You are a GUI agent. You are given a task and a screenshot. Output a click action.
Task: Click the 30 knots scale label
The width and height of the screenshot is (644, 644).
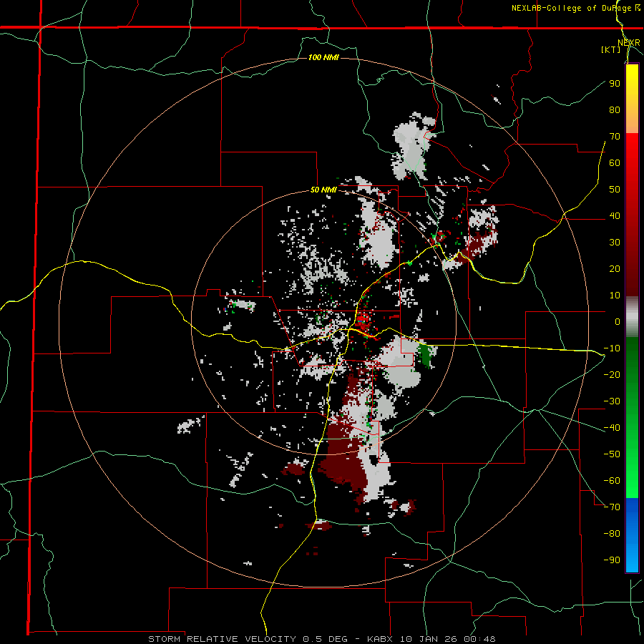pos(615,243)
